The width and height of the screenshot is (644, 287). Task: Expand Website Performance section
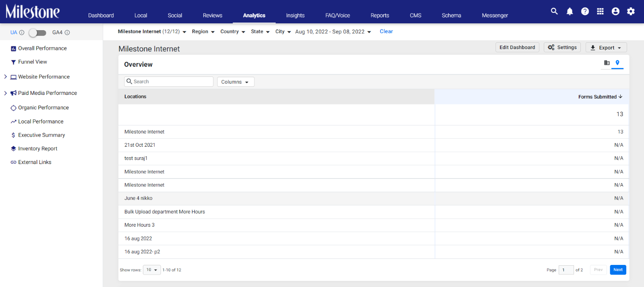[5, 77]
